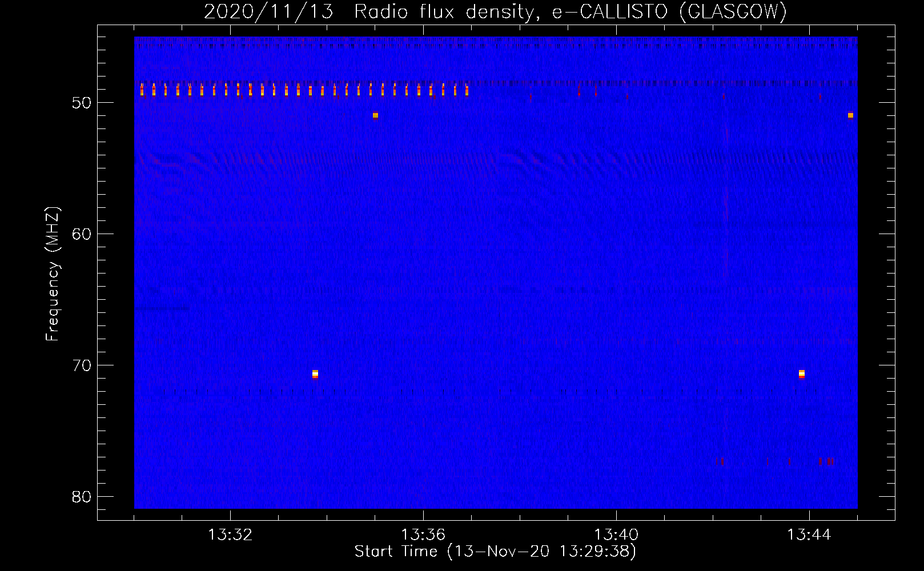Click the 60 frequency tick label
The height and width of the screenshot is (571, 924).
(x=82, y=234)
